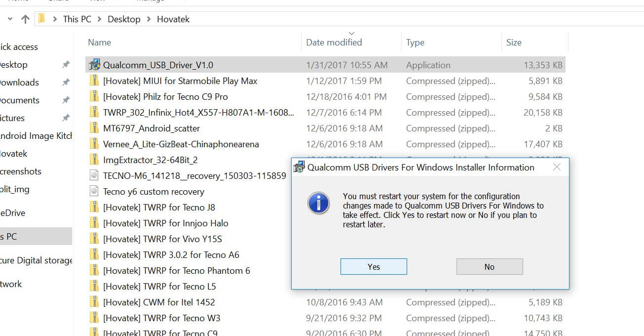Viewport: 644px width, 336px height.
Task: Open Secure Digital storage in navigation pane
Action: pyautogui.click(x=36, y=260)
